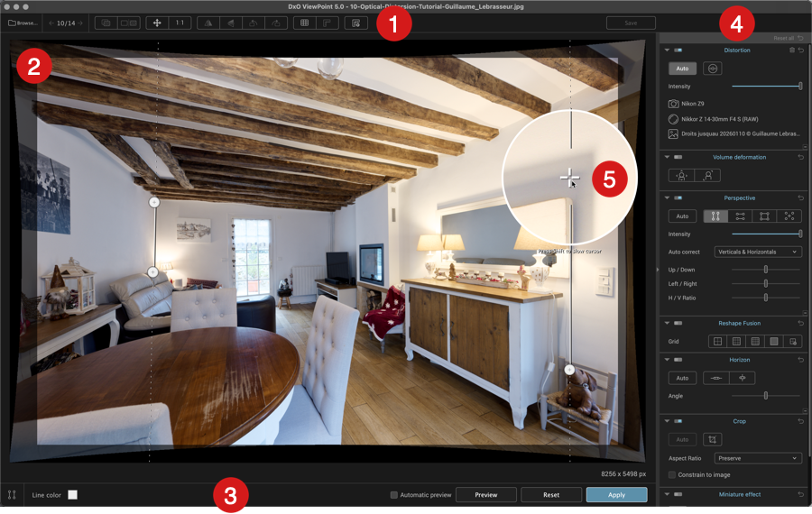Click the Perspective Auto button

point(682,216)
